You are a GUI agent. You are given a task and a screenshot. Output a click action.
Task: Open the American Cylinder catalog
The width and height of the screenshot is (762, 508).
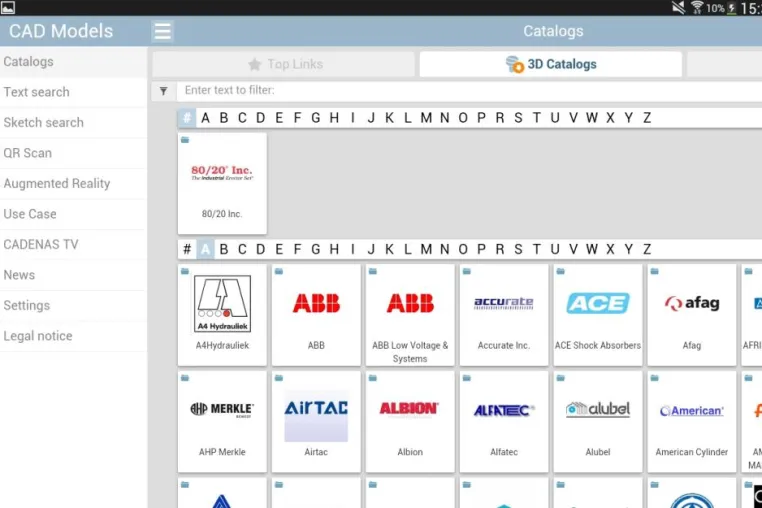(x=692, y=422)
